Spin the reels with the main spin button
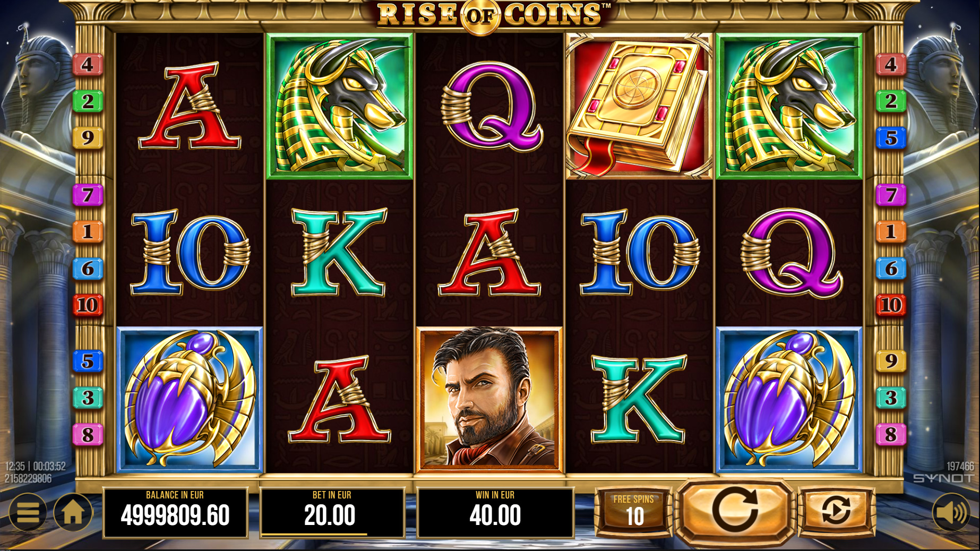The height and width of the screenshot is (551, 980). [x=735, y=511]
